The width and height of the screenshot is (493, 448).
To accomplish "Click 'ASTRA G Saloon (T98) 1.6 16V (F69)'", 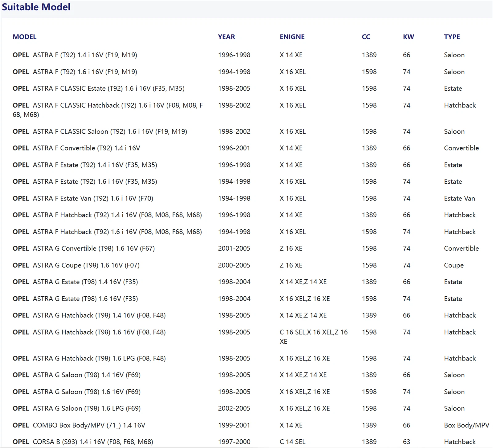I will (x=76, y=392).
